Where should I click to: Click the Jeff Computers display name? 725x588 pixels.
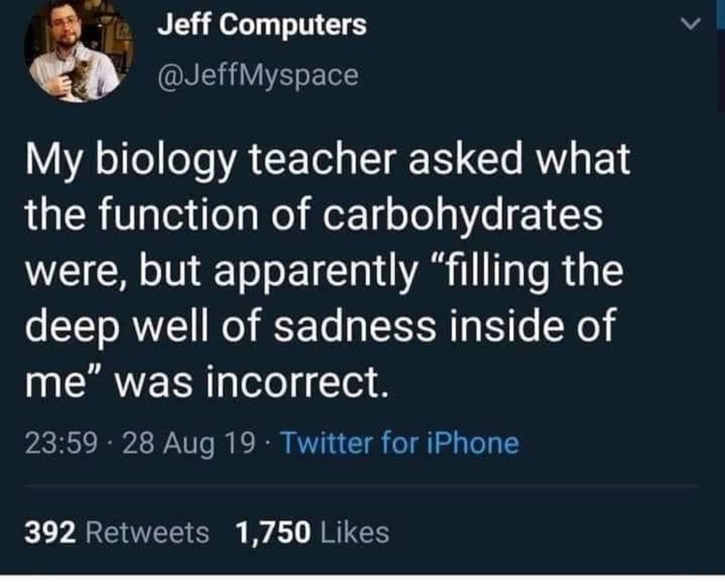(262, 26)
